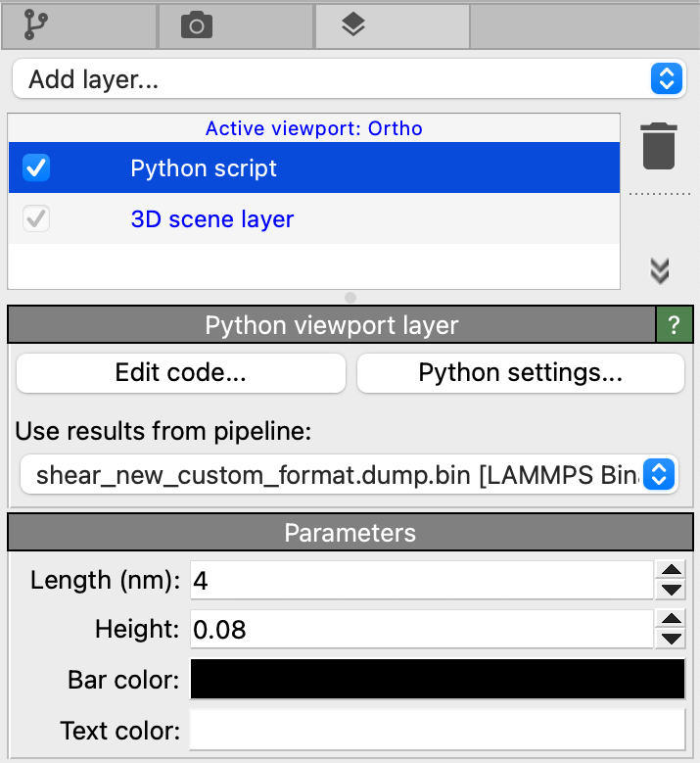Delete the selected layer with trash icon
Image resolution: width=700 pixels, height=763 pixels.
659,147
